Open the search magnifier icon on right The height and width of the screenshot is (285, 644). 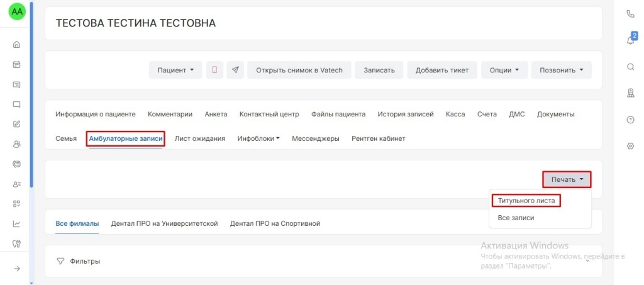(631, 67)
